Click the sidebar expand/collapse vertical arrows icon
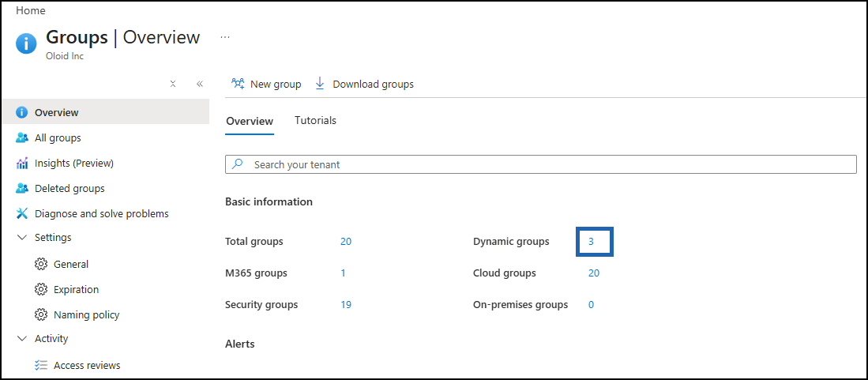The height and width of the screenshot is (380, 868). point(173,84)
